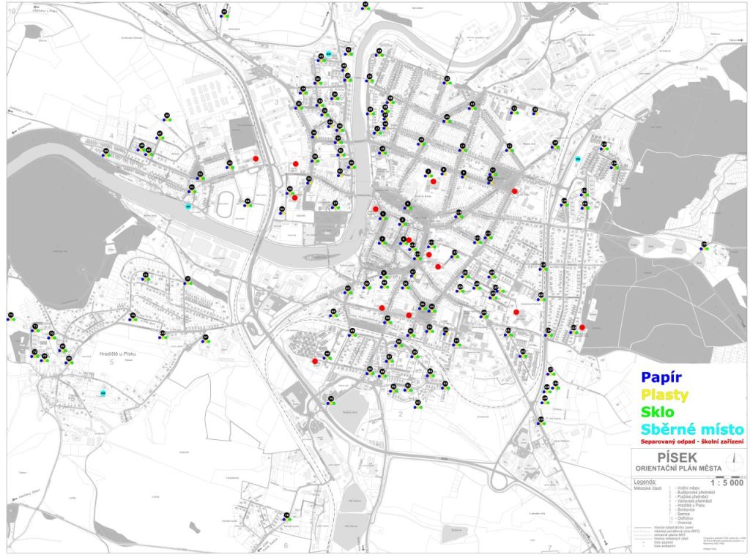Click the Hradiště u Písku district label
This screenshot has width=750, height=560.
(117, 354)
